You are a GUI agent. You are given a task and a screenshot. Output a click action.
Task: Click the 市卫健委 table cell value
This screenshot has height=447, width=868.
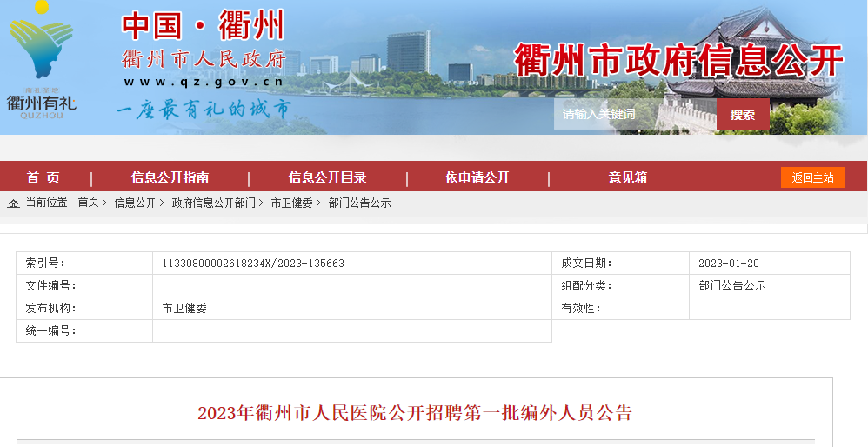tap(184, 309)
